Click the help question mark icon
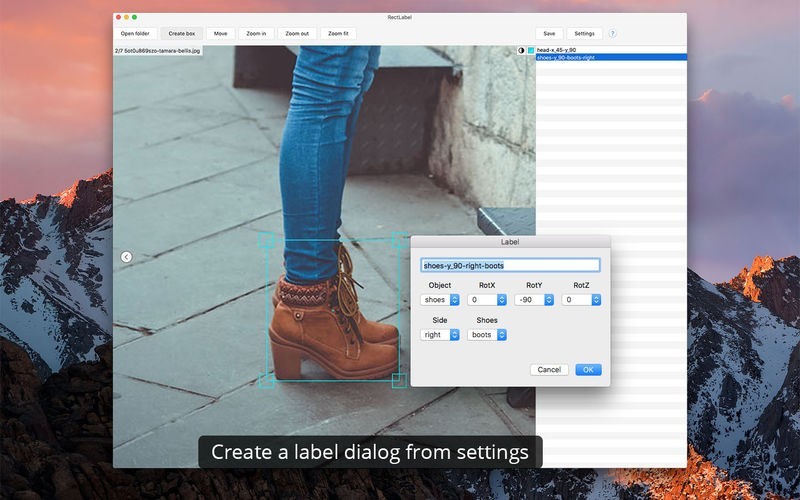The image size is (800, 500). pyautogui.click(x=613, y=33)
